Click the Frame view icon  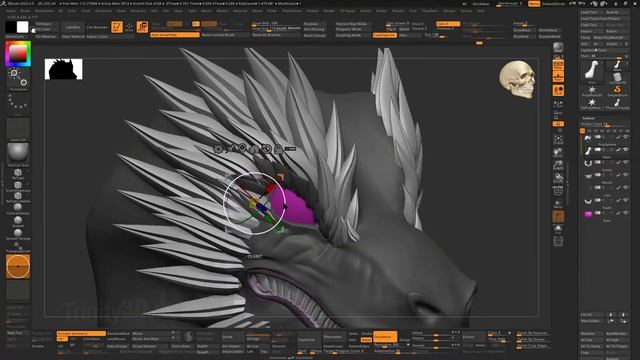coord(558,140)
